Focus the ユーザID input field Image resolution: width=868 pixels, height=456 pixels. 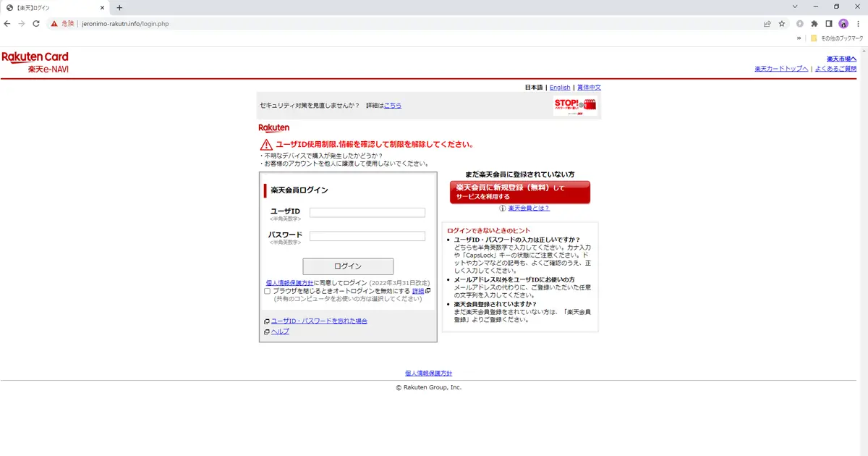tap(367, 213)
